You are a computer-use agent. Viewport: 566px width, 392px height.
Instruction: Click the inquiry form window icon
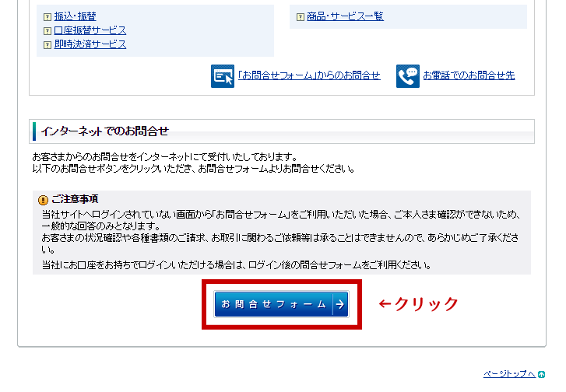[x=223, y=76]
